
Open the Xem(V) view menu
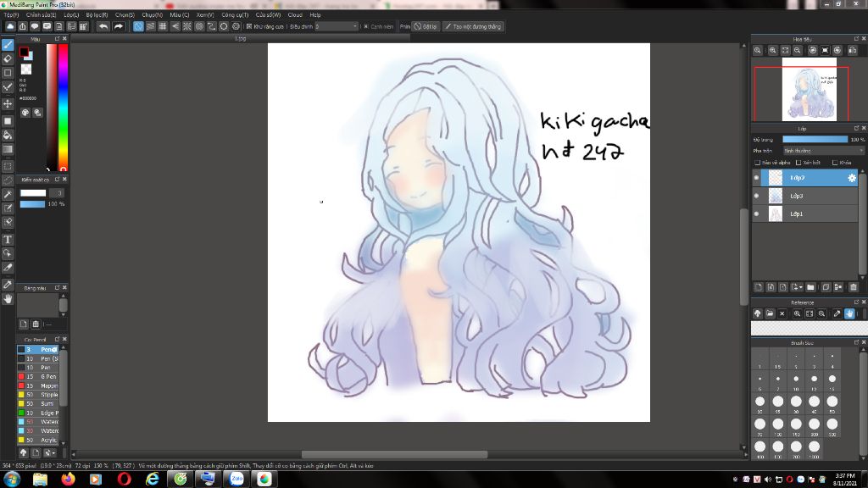click(x=205, y=15)
